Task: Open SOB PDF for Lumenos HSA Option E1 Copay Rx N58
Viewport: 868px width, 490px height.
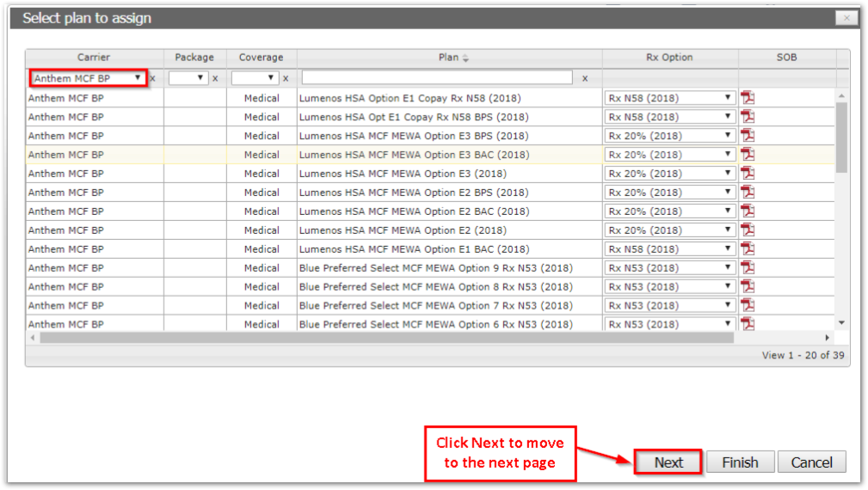Action: pyautogui.click(x=748, y=98)
